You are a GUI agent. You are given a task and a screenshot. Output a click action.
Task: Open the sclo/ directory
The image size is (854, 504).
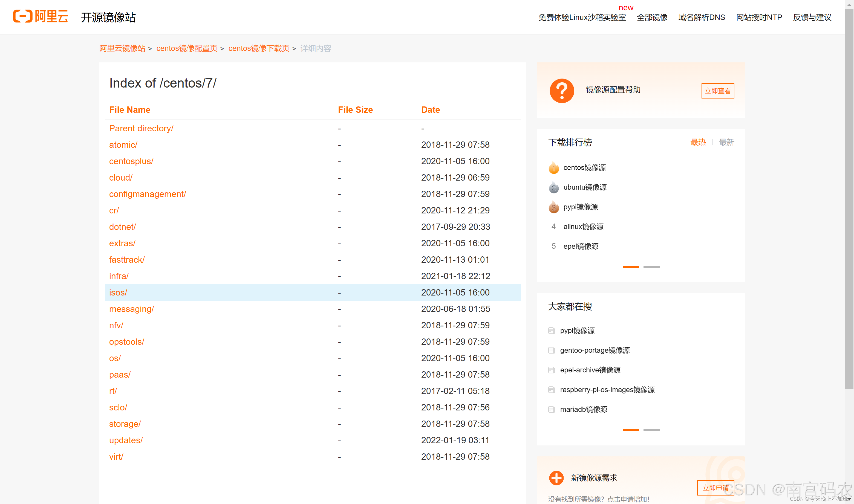(x=118, y=407)
